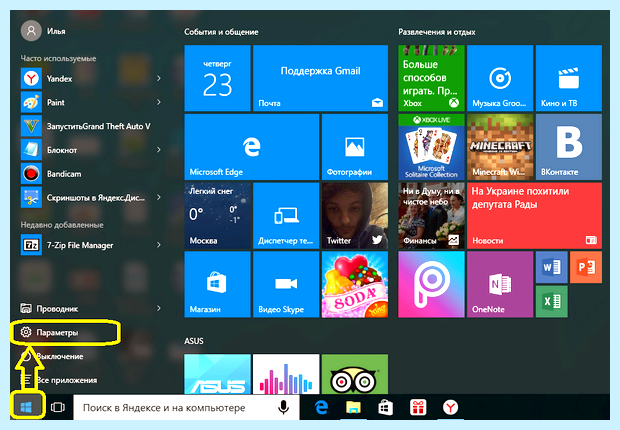Screen dimensions: 620x430
Task: Select the ASUS group header
Action: 194,341
